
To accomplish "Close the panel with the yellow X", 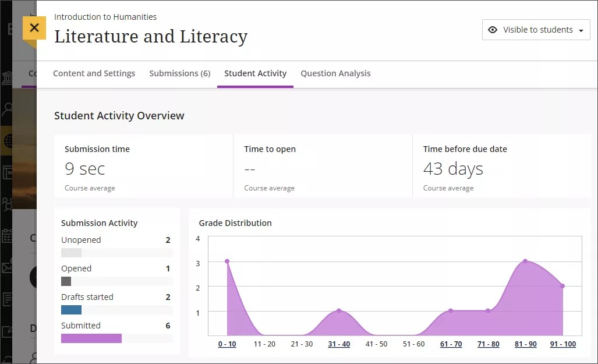I will (34, 27).
